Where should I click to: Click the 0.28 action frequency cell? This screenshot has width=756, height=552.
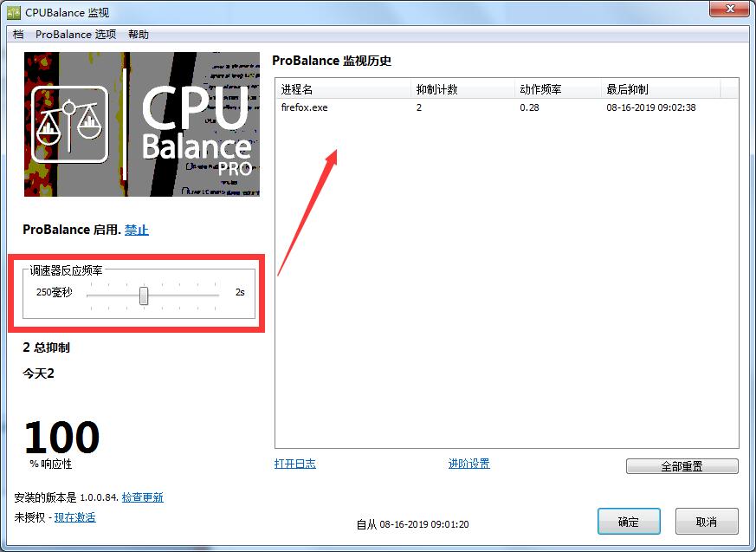point(529,107)
